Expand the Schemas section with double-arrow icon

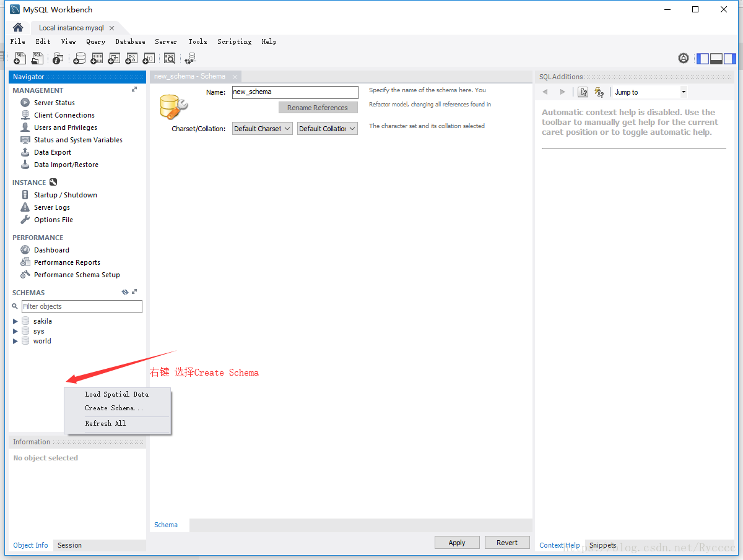[x=134, y=292]
